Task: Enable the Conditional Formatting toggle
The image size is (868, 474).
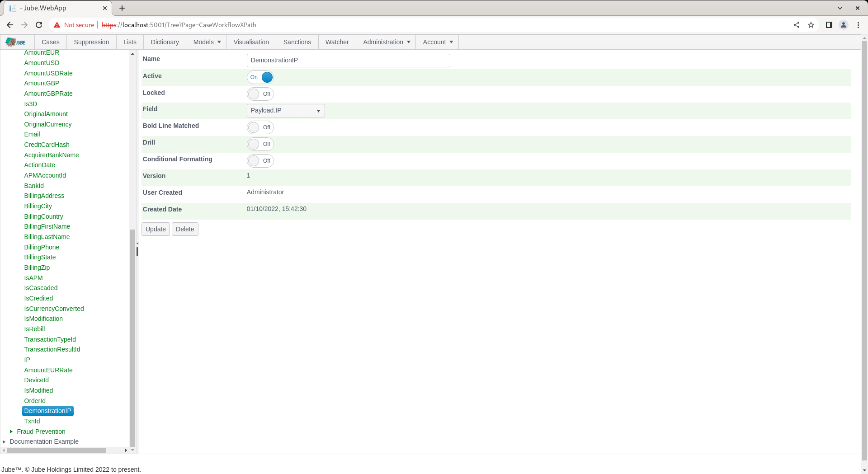Action: [260, 161]
